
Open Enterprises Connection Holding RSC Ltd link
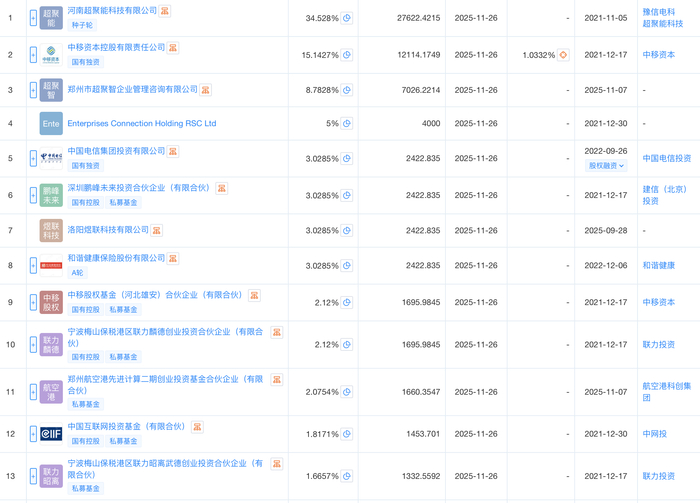[x=142, y=124]
